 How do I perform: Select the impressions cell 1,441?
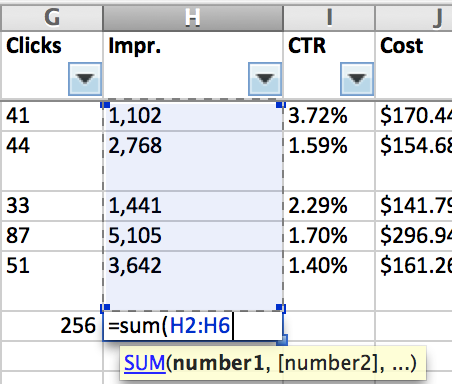click(x=193, y=206)
